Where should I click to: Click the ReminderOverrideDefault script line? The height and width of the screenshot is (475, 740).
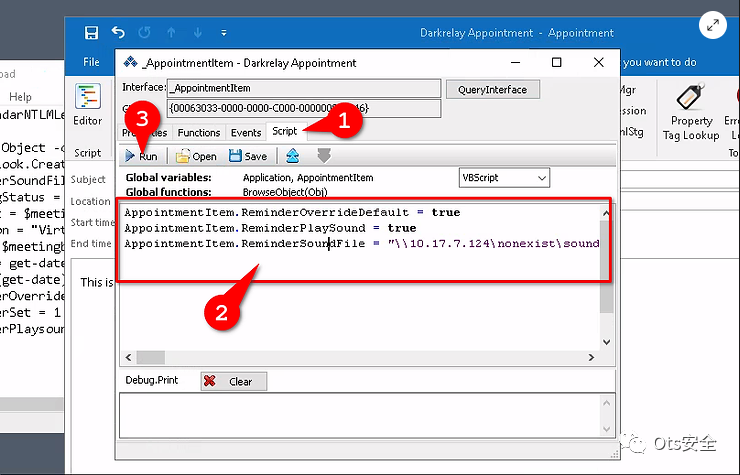[x=292, y=212]
